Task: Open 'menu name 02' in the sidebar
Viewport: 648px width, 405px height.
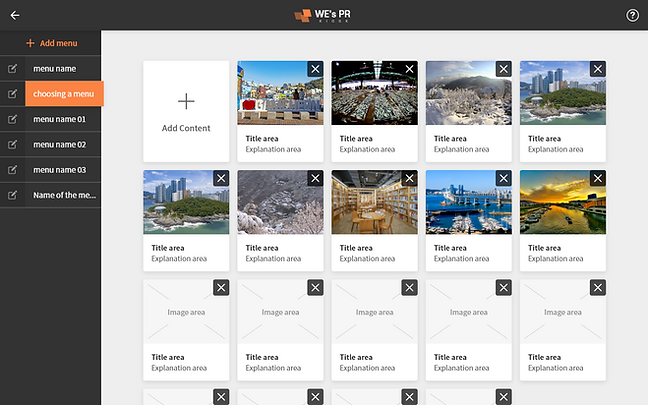Action: pyautogui.click(x=63, y=144)
